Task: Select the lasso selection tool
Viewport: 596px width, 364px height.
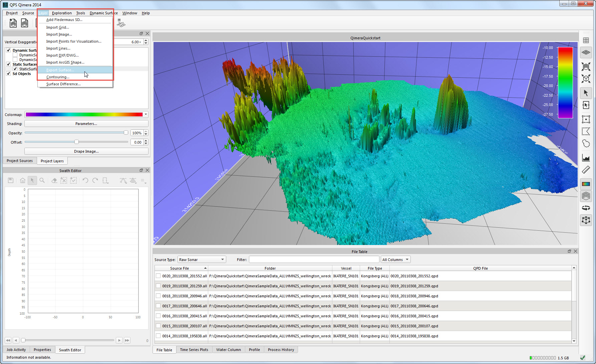Action: pos(586,144)
